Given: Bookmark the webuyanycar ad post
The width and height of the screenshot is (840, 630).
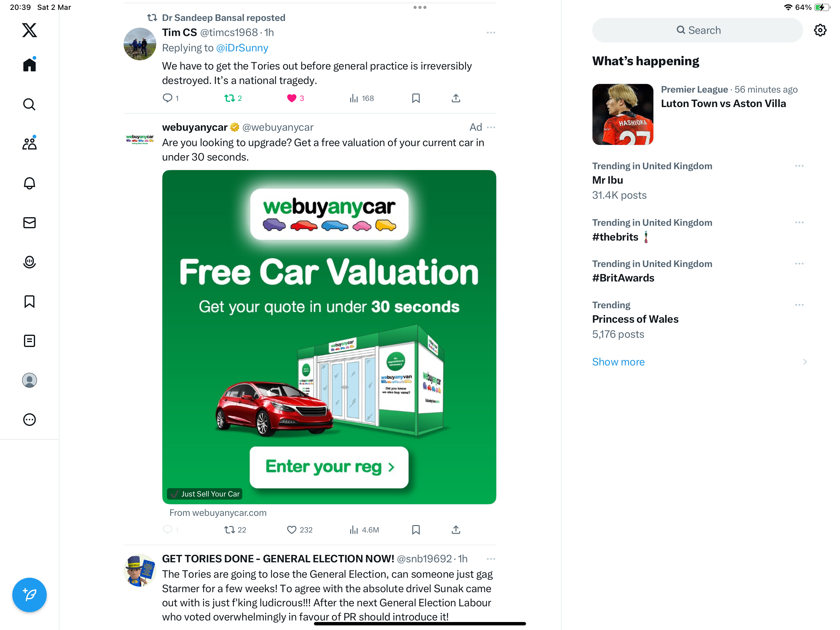Looking at the screenshot, I should click(x=416, y=530).
